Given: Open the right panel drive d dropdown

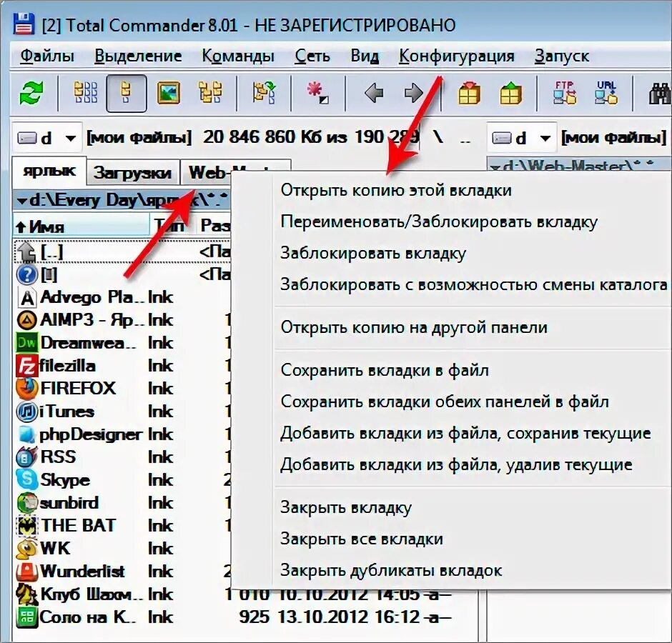Looking at the screenshot, I should pos(522,138).
